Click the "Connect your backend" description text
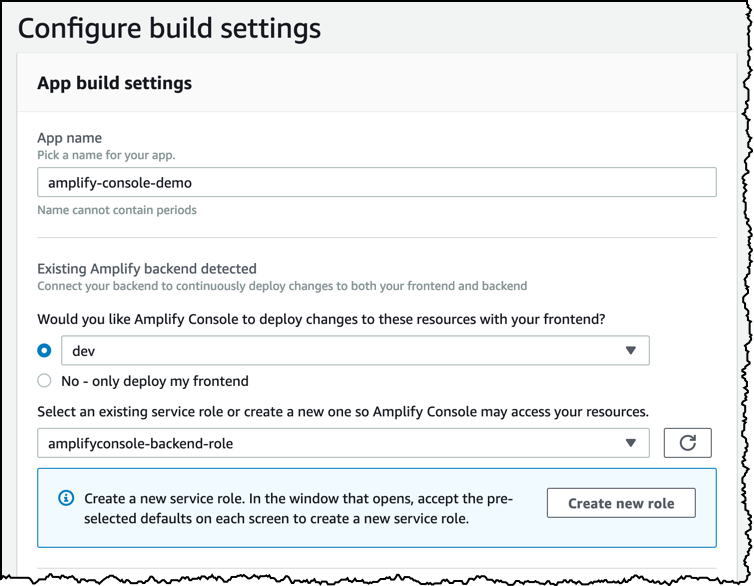754x586 pixels. pos(281,286)
